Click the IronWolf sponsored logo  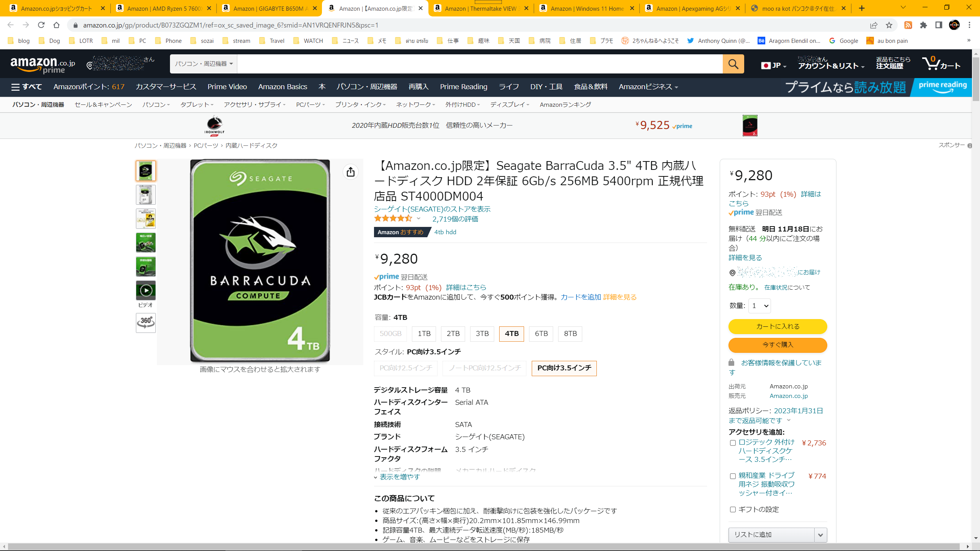[x=214, y=126]
